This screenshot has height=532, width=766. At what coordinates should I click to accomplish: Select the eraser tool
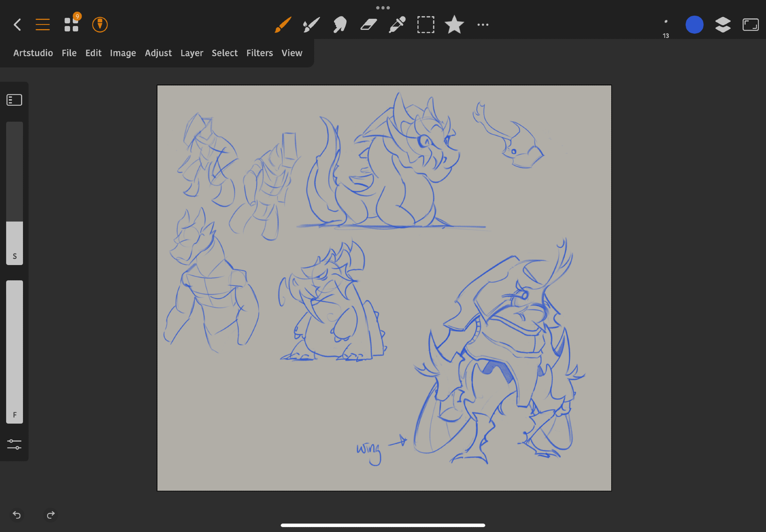368,25
